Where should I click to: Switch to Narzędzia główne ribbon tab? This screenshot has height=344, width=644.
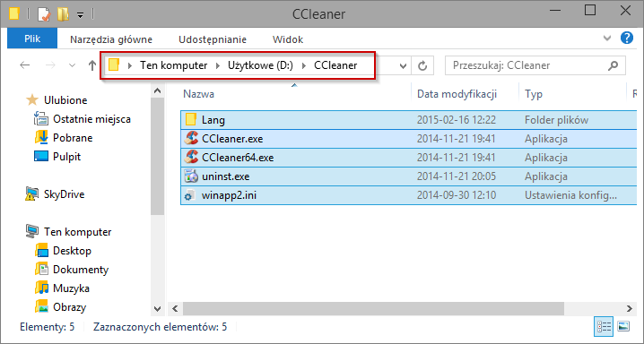111,39
